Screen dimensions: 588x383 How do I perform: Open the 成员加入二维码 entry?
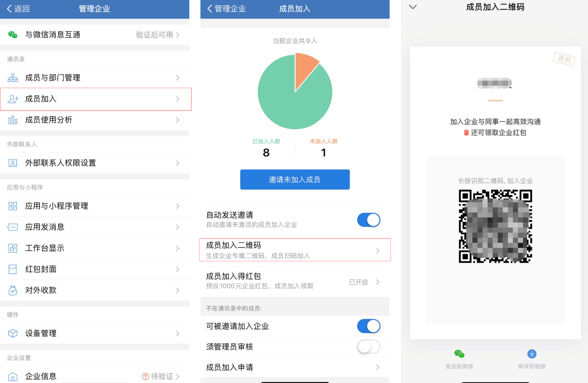[x=295, y=250]
